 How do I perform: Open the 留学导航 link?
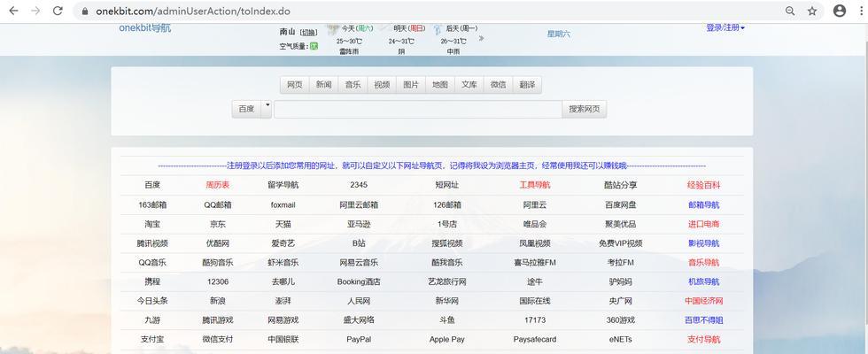pyautogui.click(x=283, y=185)
